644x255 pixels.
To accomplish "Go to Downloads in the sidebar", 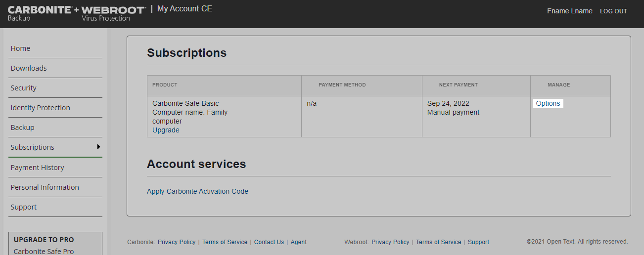I will [29, 68].
